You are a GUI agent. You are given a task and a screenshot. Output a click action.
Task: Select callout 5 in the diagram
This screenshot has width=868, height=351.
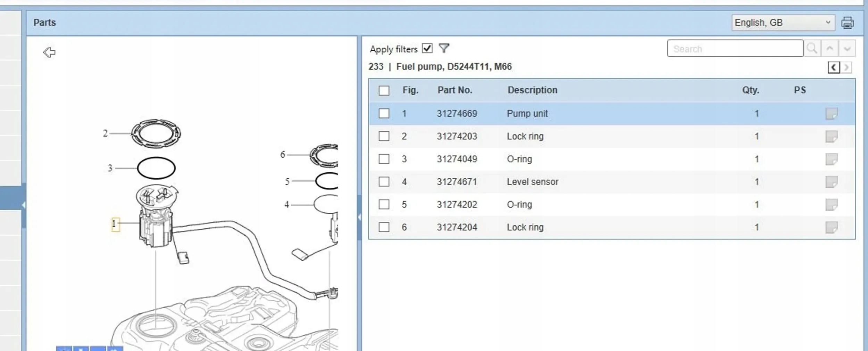click(287, 181)
